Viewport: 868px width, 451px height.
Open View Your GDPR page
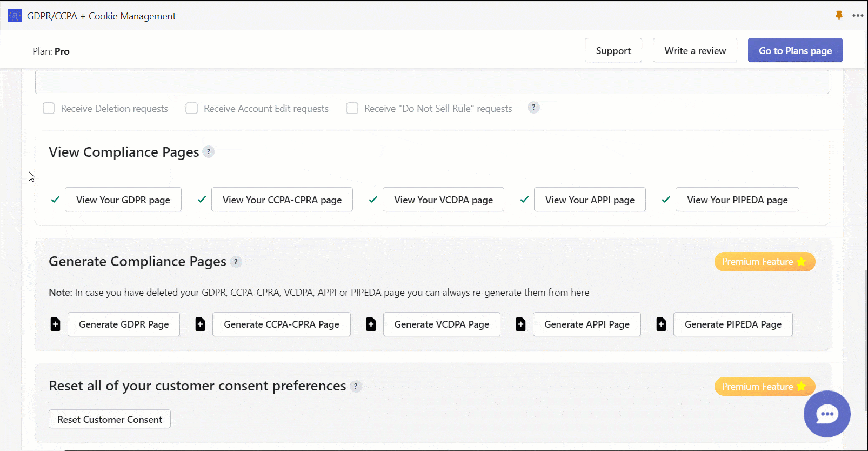[123, 200]
